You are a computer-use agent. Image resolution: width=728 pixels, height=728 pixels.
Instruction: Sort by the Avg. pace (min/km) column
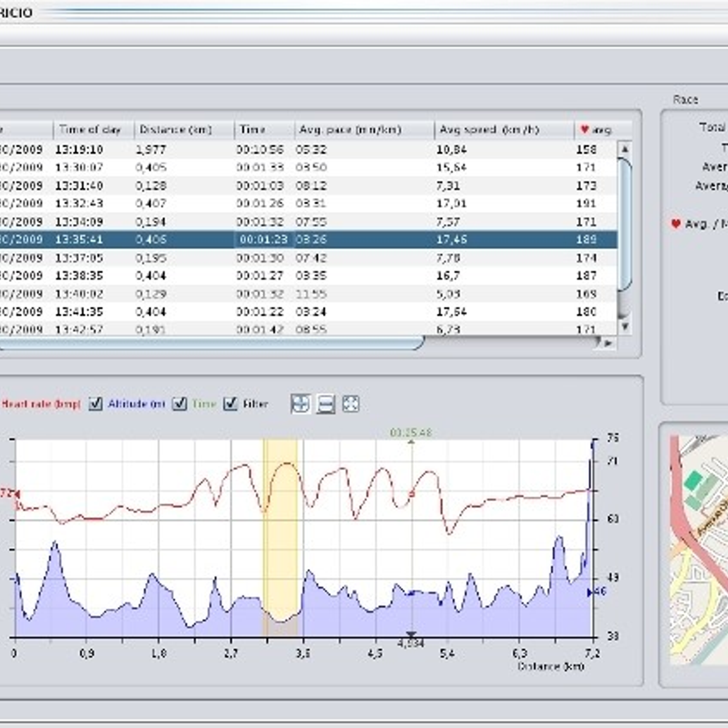364,130
